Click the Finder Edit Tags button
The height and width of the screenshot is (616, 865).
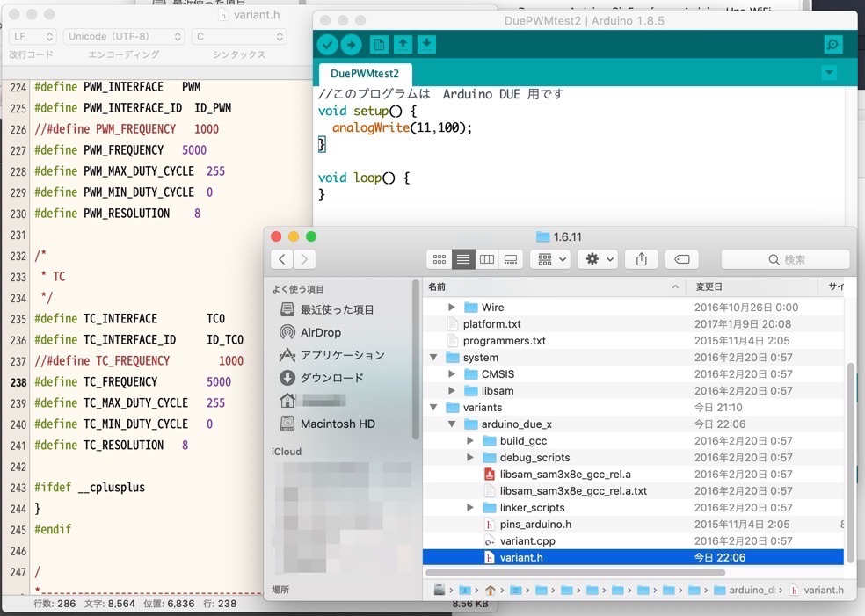click(682, 259)
